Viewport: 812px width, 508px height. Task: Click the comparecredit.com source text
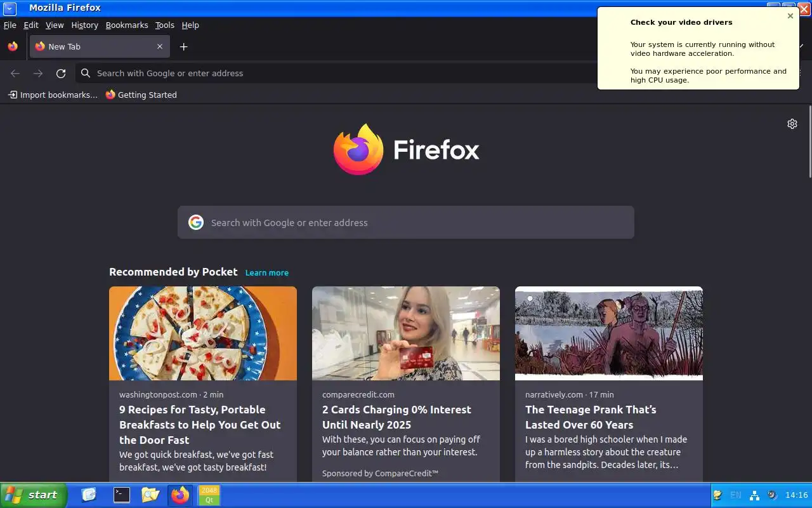[x=358, y=394]
